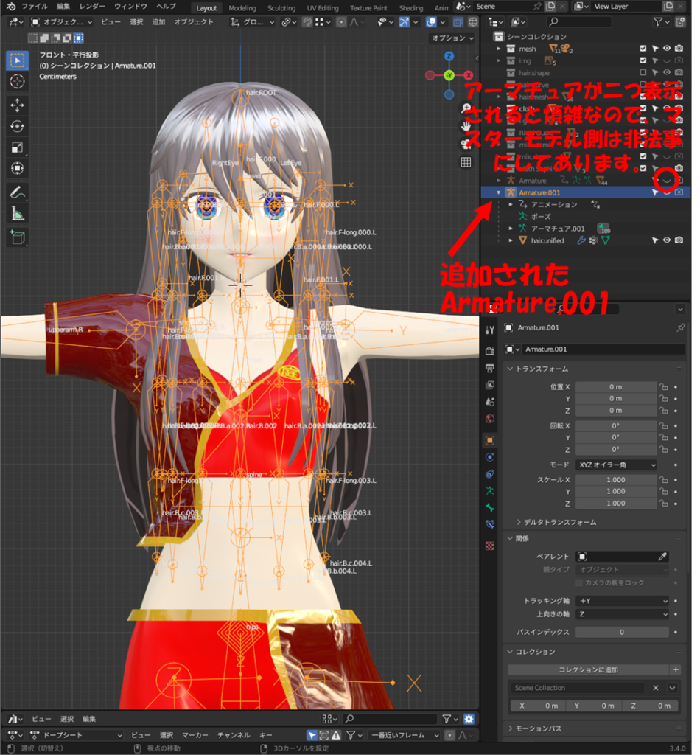Click the マーカー menu in dope sheet

[195, 735]
